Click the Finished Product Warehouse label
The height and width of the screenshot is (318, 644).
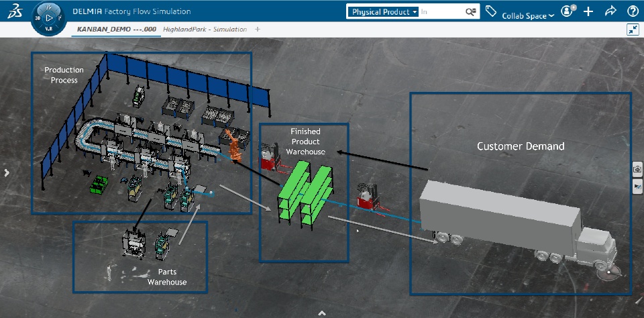[306, 142]
